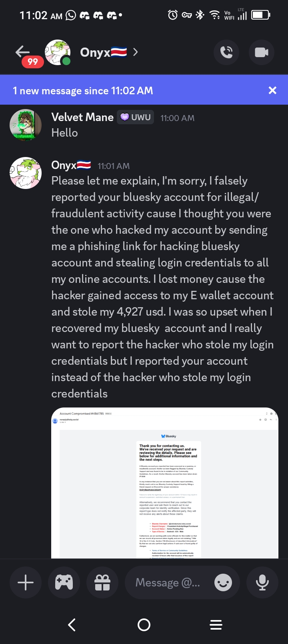
Task: Start a voice call with Onyx
Action: point(226,52)
